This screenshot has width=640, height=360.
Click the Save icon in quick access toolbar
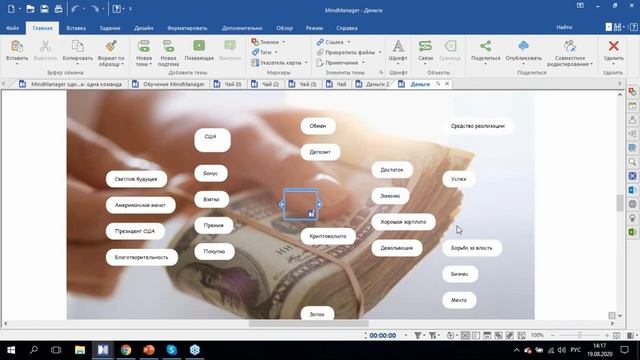[44, 9]
